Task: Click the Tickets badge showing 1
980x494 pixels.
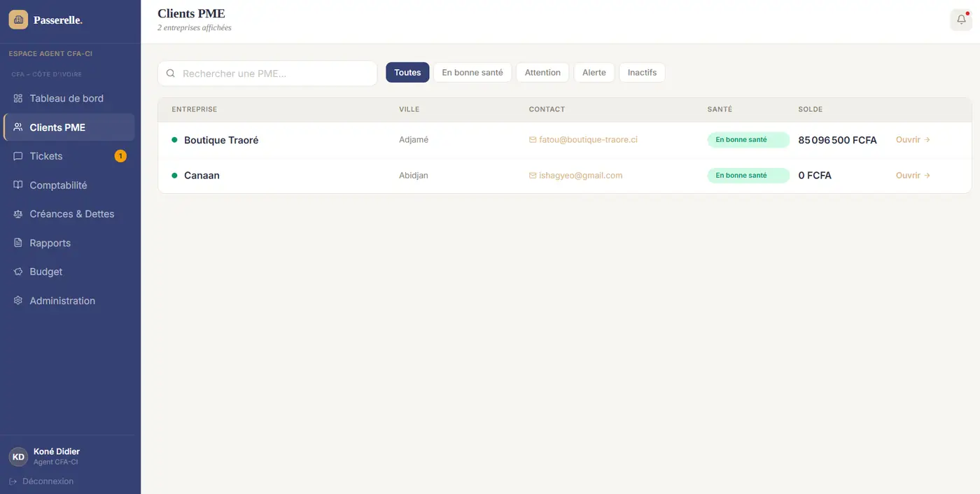Action: point(120,156)
